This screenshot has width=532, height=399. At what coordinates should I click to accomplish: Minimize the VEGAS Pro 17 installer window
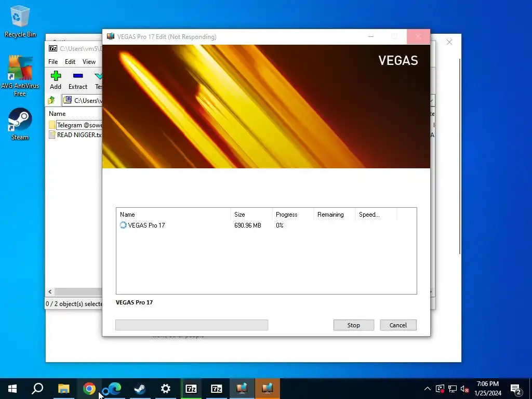(x=371, y=36)
